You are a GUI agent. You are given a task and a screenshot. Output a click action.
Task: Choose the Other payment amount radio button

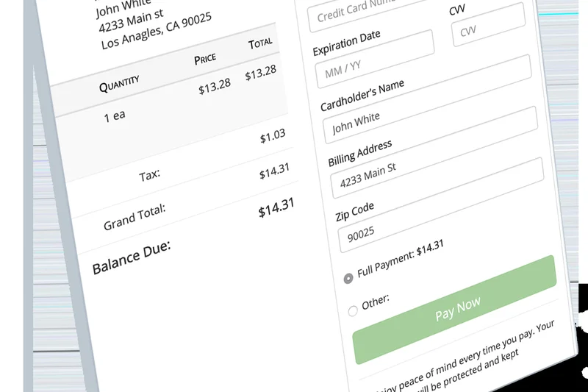[x=353, y=311]
